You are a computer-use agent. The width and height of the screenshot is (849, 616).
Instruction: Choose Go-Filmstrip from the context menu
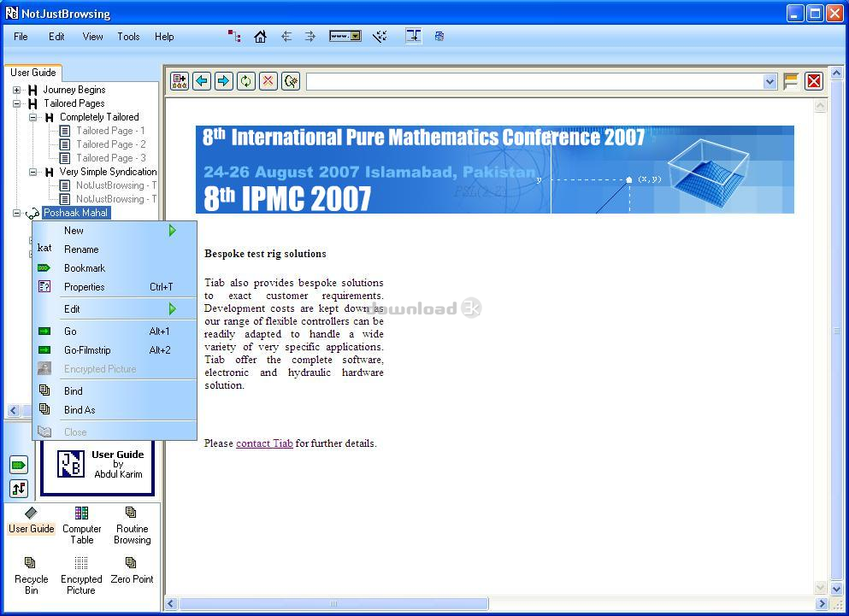(x=115, y=350)
